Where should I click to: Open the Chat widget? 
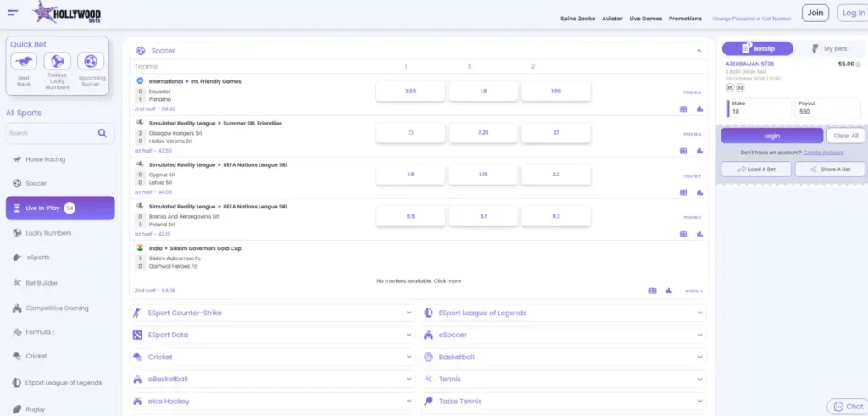pos(848,406)
